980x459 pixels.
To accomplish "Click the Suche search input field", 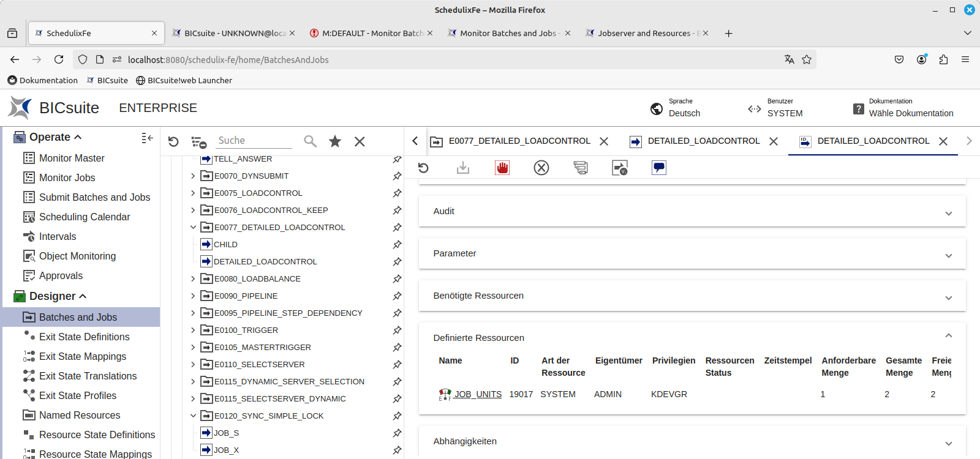I will point(254,141).
